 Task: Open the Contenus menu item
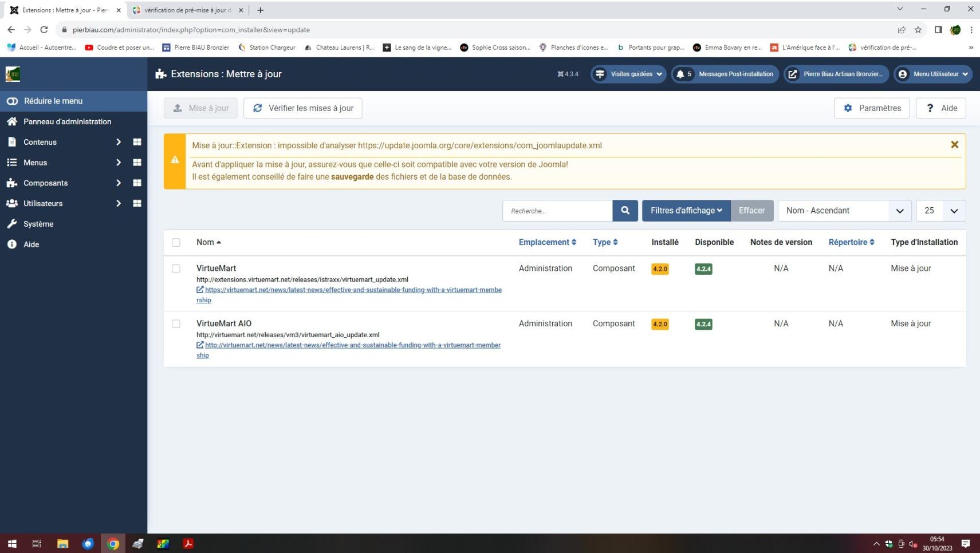point(40,142)
